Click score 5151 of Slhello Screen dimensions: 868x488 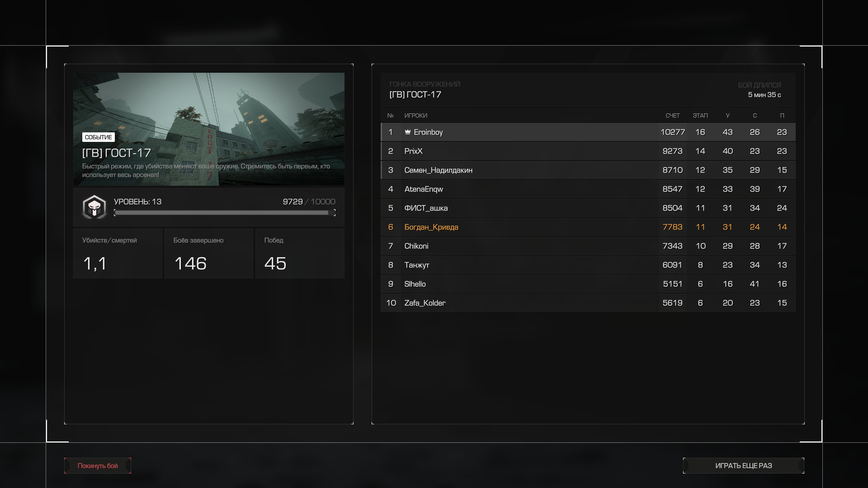[673, 284]
